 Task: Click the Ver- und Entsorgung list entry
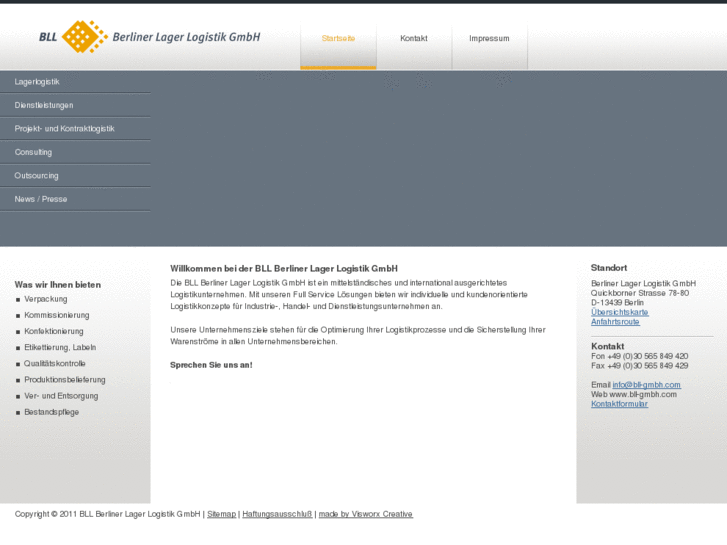(x=61, y=396)
